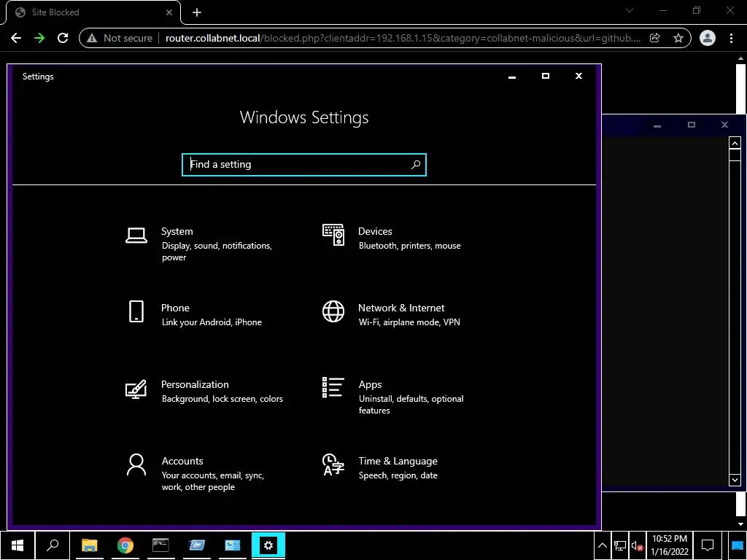Reload the Site Blocked page
The height and width of the screenshot is (560, 747).
pos(63,38)
